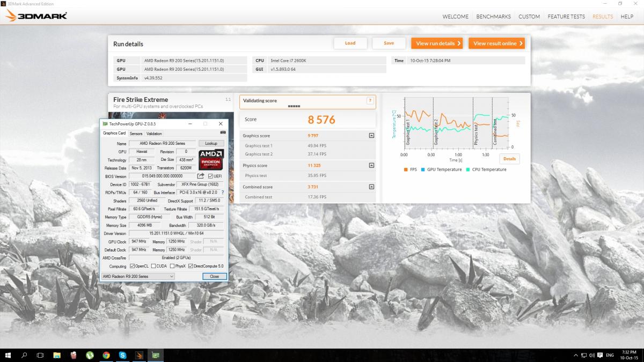
Task: Open Skype from the taskbar
Action: 123,355
